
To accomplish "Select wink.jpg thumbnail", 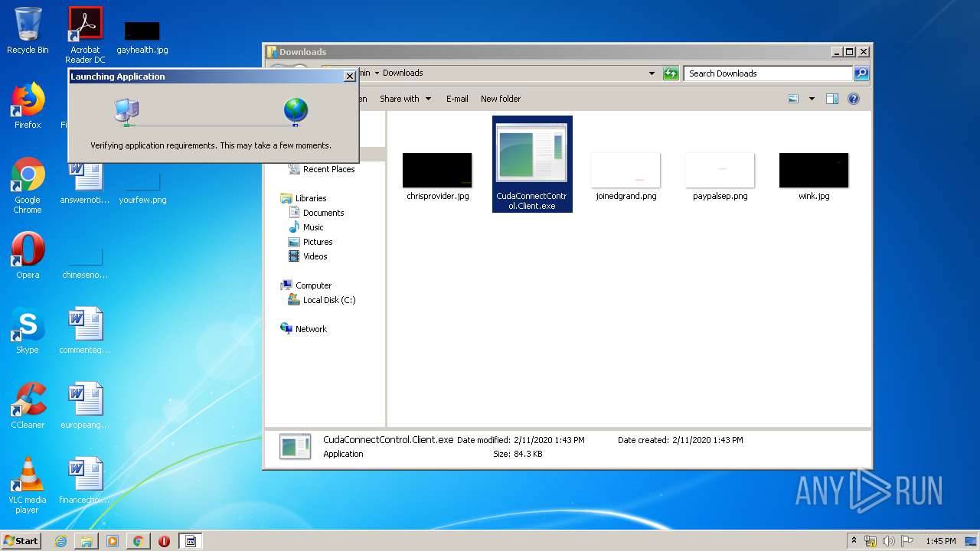I will (x=814, y=177).
